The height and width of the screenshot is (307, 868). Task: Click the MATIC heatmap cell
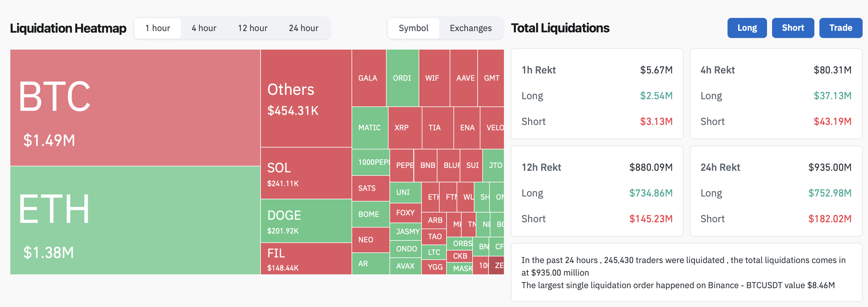tap(370, 127)
